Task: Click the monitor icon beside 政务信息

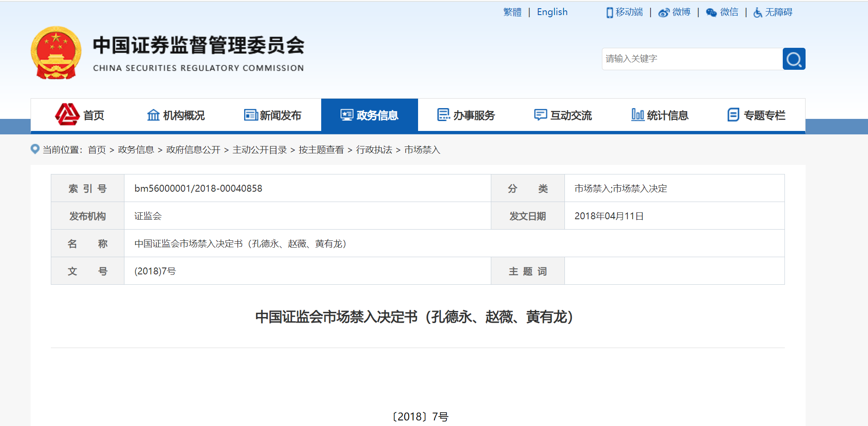Action: [x=347, y=115]
